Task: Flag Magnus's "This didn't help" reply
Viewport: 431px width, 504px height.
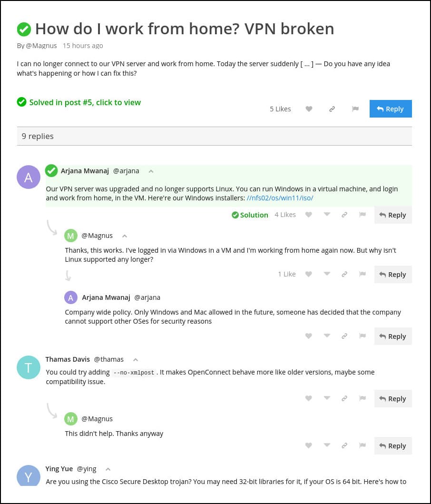Action: [x=362, y=446]
